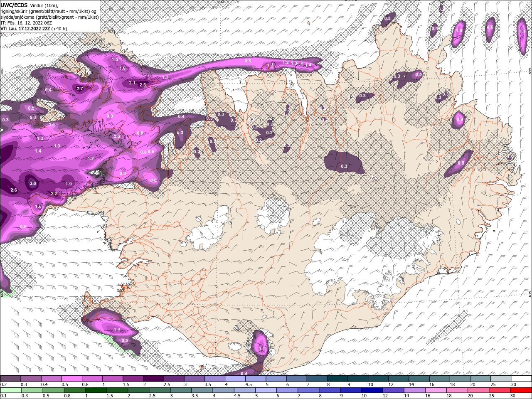
Task: Click the 'slydda/snjókoma' description line
Action: tap(49, 17)
